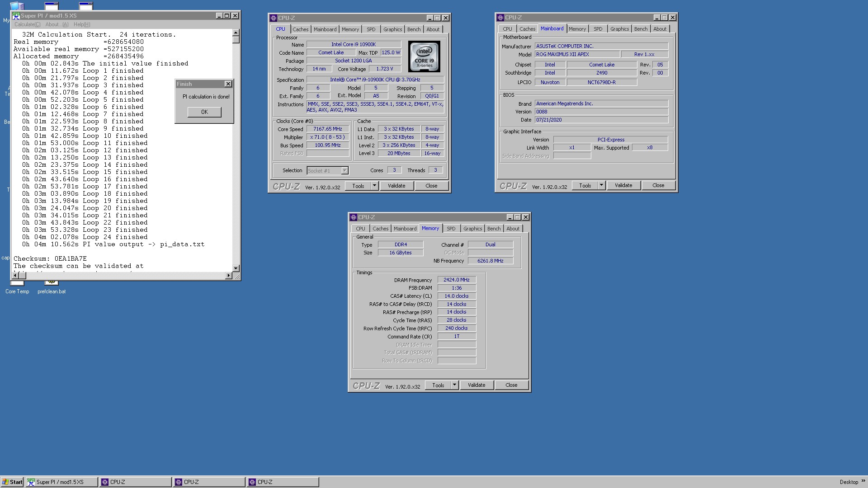Click Validate in Mainboard window

[x=623, y=185]
